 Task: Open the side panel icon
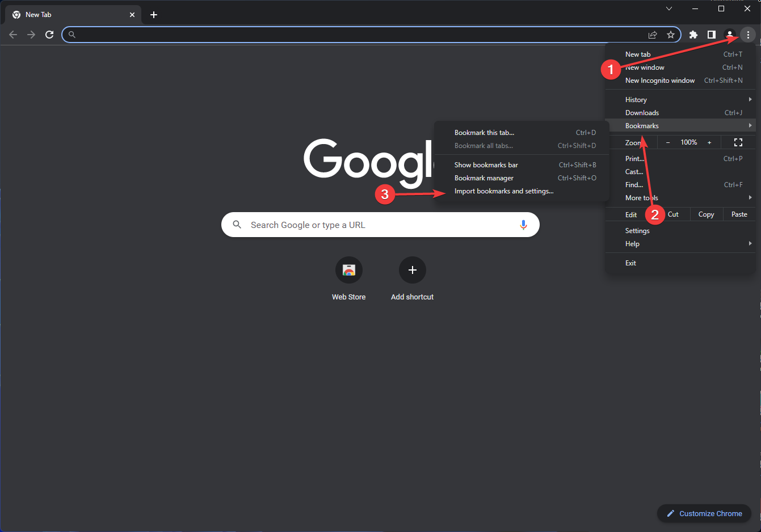[x=711, y=35]
